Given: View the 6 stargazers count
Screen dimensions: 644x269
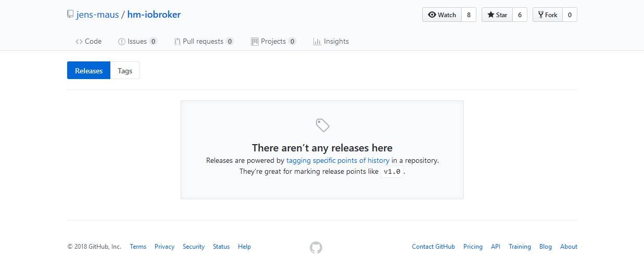Looking at the screenshot, I should click(520, 15).
